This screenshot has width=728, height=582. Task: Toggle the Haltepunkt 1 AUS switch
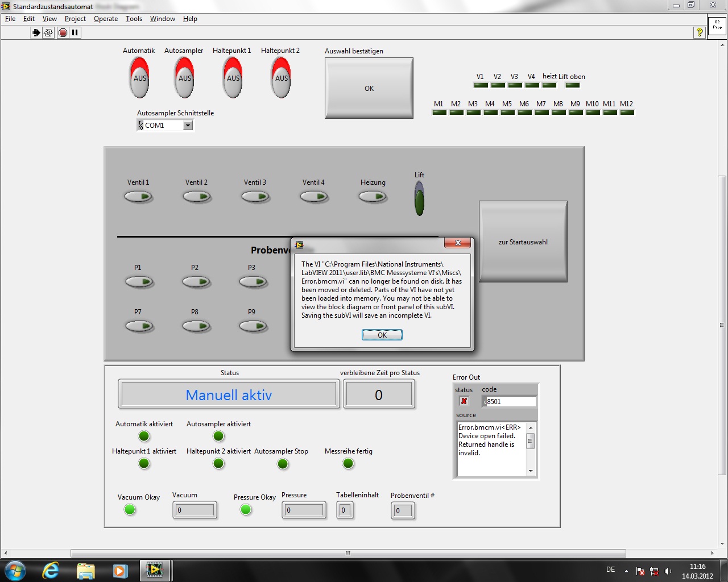click(x=233, y=77)
